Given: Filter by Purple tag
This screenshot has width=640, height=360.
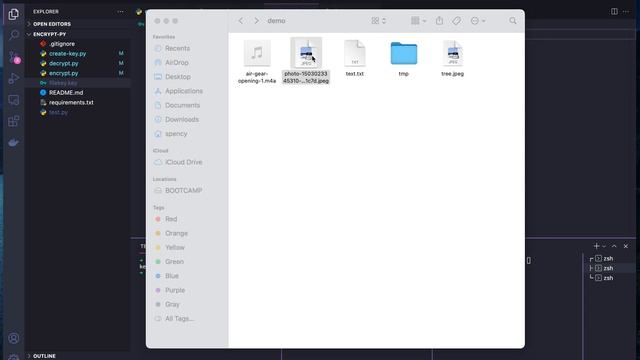Looking at the screenshot, I should click(175, 290).
